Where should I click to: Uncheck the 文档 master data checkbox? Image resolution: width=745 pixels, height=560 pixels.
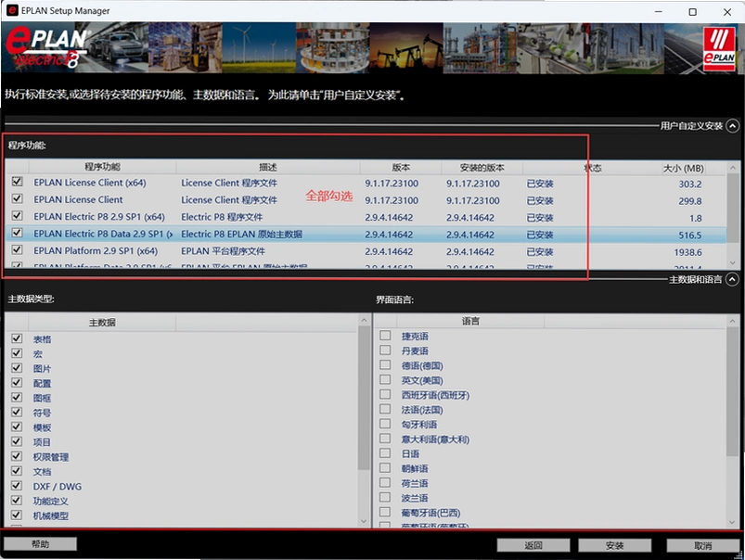pyautogui.click(x=17, y=471)
